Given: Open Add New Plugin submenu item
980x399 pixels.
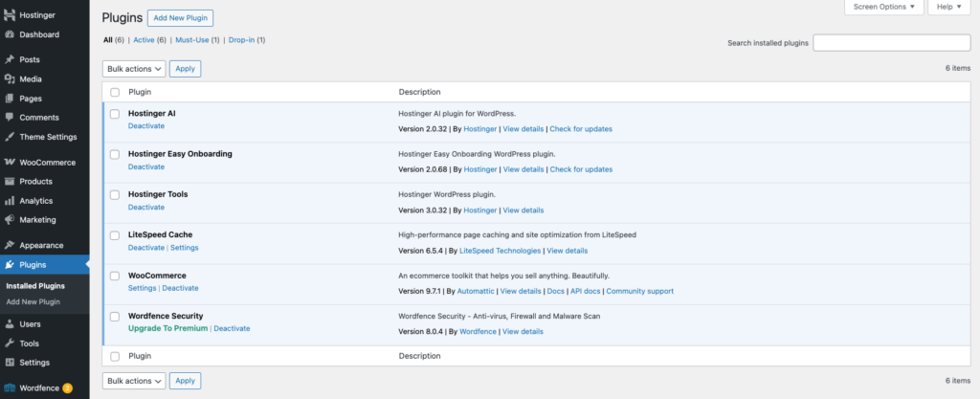Looking at the screenshot, I should pyautogui.click(x=33, y=301).
